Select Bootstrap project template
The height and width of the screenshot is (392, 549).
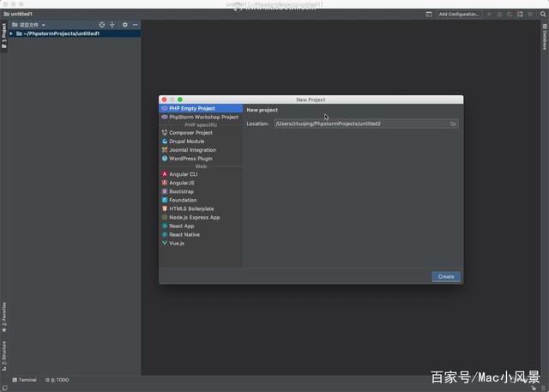pos(201,191)
